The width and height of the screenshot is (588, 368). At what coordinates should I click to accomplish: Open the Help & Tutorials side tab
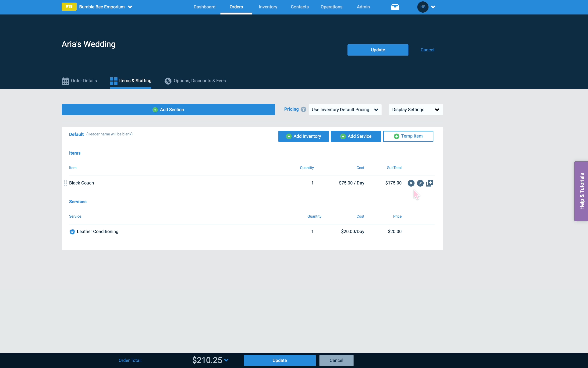click(581, 191)
